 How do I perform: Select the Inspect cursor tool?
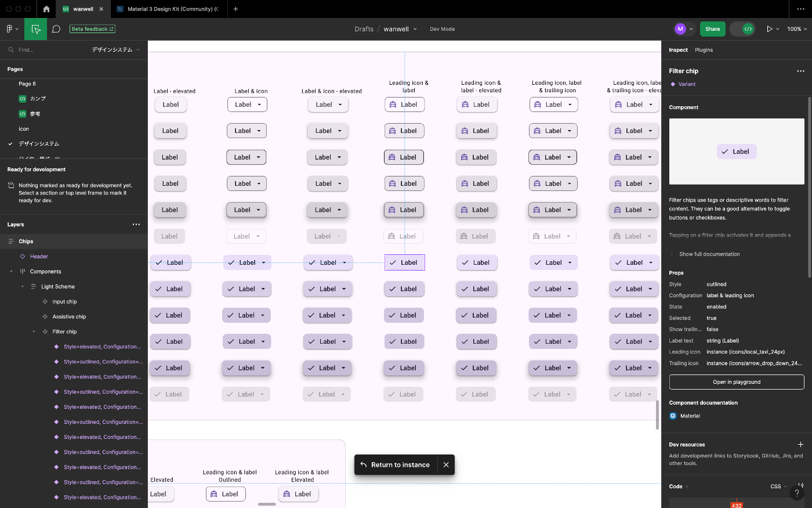point(36,29)
